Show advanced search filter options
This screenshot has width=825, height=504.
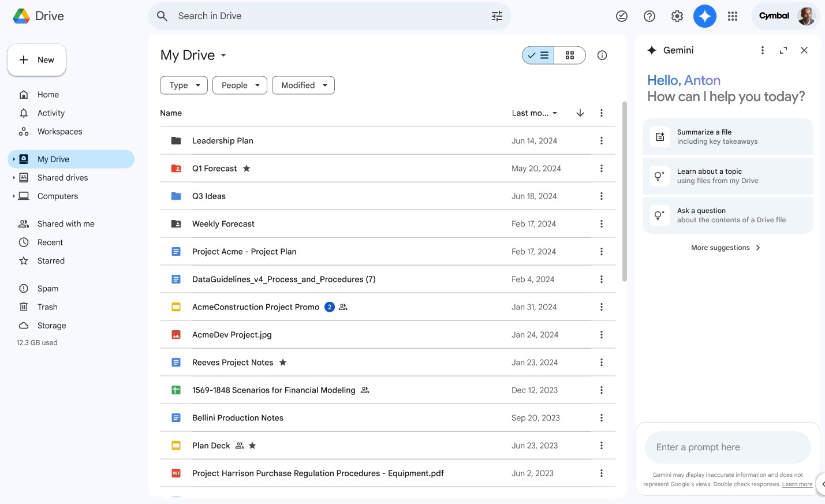(x=497, y=16)
